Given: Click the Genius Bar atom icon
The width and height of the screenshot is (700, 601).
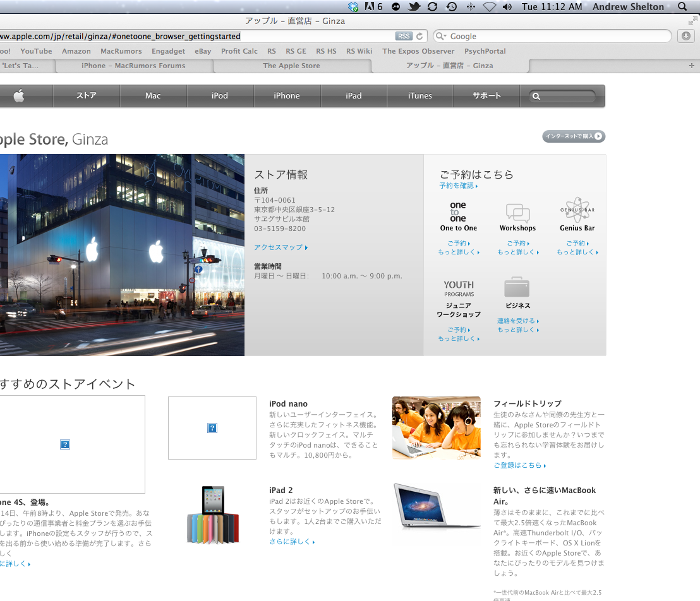Looking at the screenshot, I should [577, 210].
